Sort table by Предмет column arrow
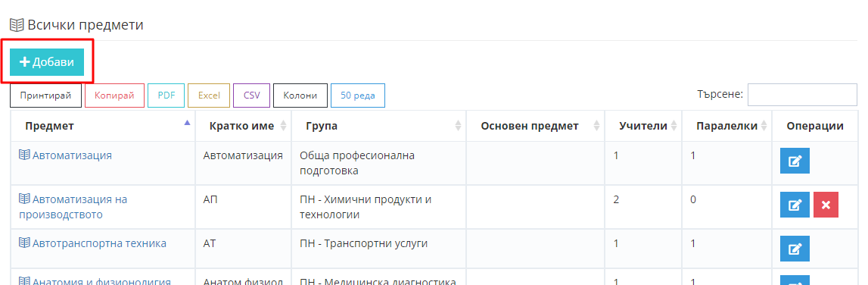 (x=187, y=123)
